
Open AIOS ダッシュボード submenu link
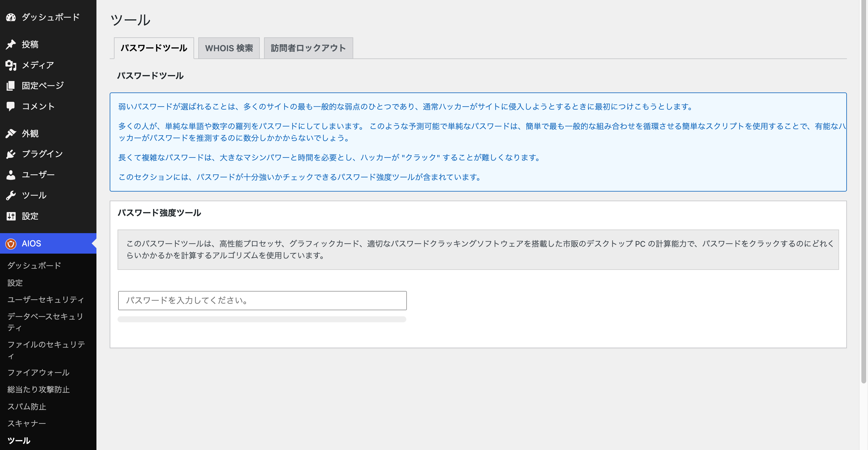[34, 265]
